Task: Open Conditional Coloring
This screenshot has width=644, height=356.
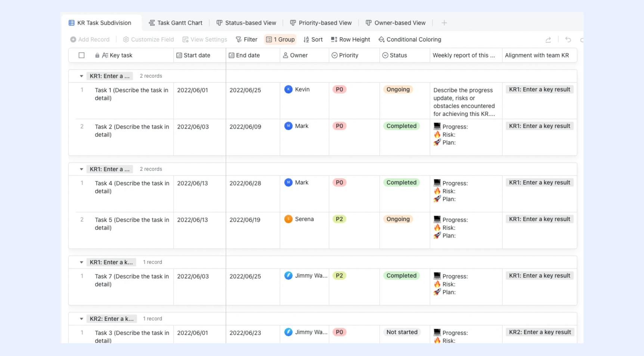Action: pos(410,40)
